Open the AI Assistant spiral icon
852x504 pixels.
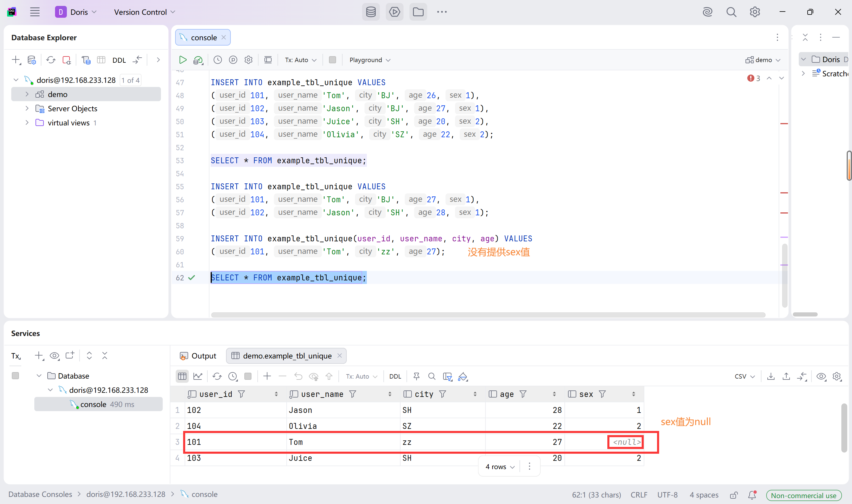click(x=707, y=12)
